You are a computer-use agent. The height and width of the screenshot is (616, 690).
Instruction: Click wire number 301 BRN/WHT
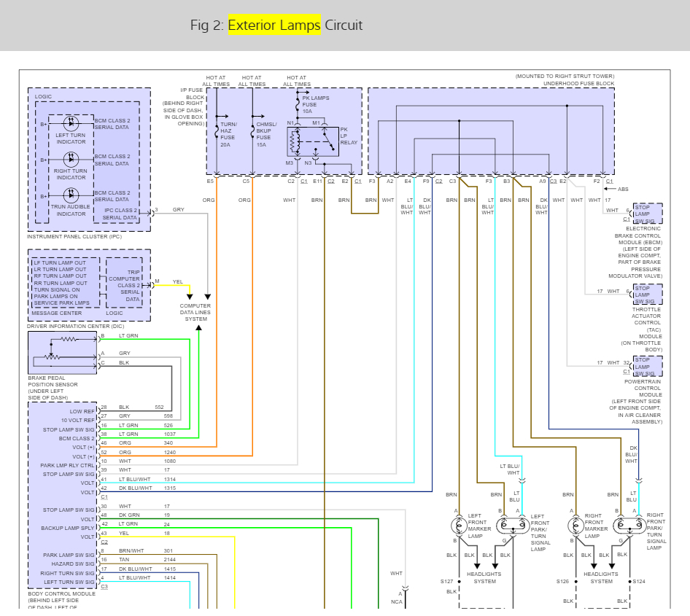coord(168,550)
